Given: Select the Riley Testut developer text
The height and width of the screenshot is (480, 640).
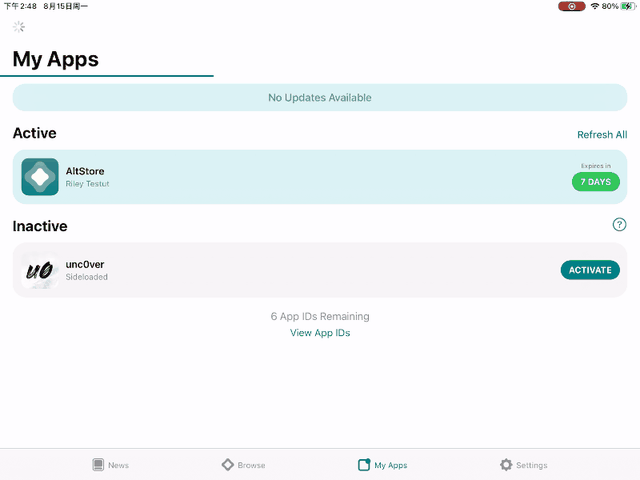Looking at the screenshot, I should pos(87,184).
